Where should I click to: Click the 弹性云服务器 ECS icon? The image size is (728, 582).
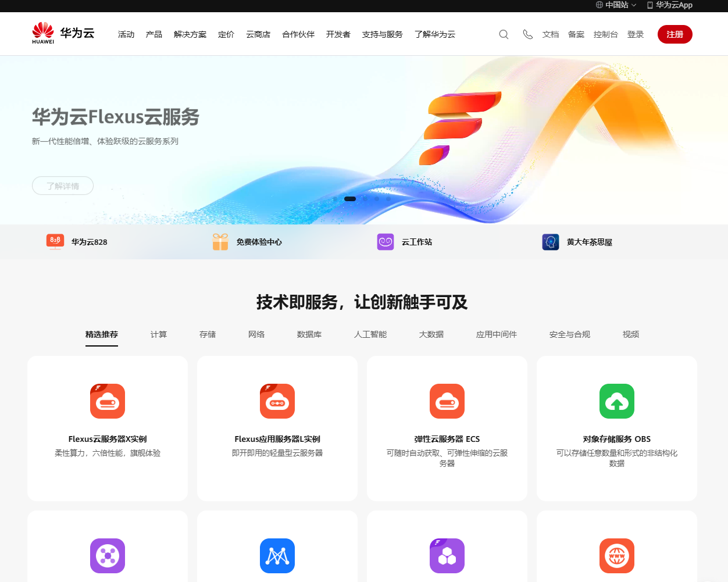coord(447,401)
